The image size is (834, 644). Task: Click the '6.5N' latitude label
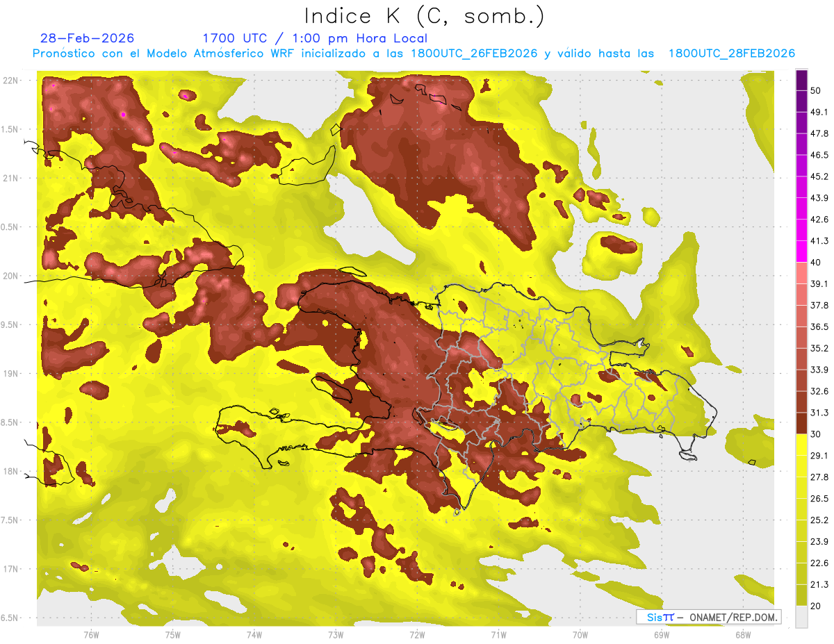click(10, 618)
